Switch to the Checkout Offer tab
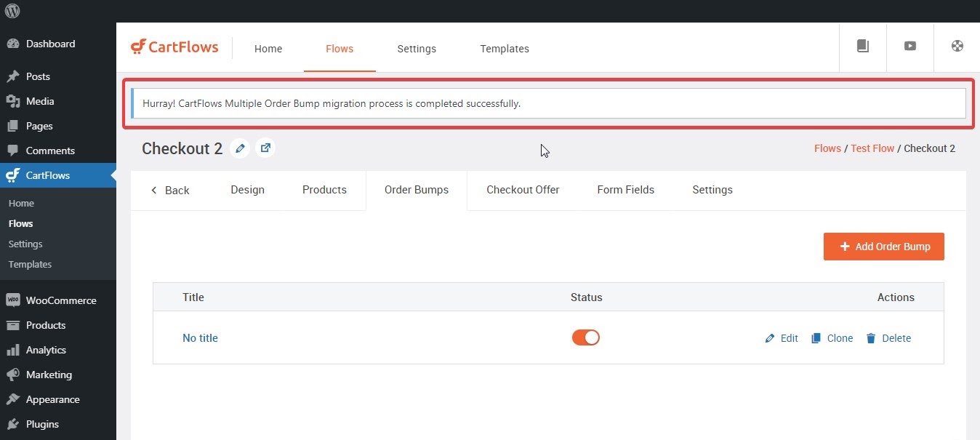 (x=523, y=190)
